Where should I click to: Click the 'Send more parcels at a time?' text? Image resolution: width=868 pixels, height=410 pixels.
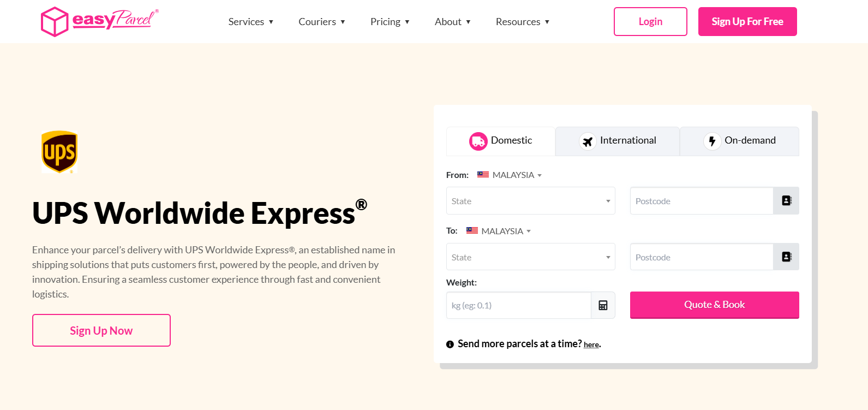(519, 343)
